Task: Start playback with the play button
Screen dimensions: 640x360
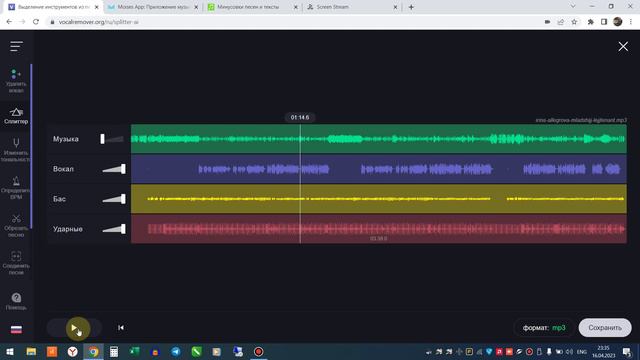Action: click(x=74, y=328)
